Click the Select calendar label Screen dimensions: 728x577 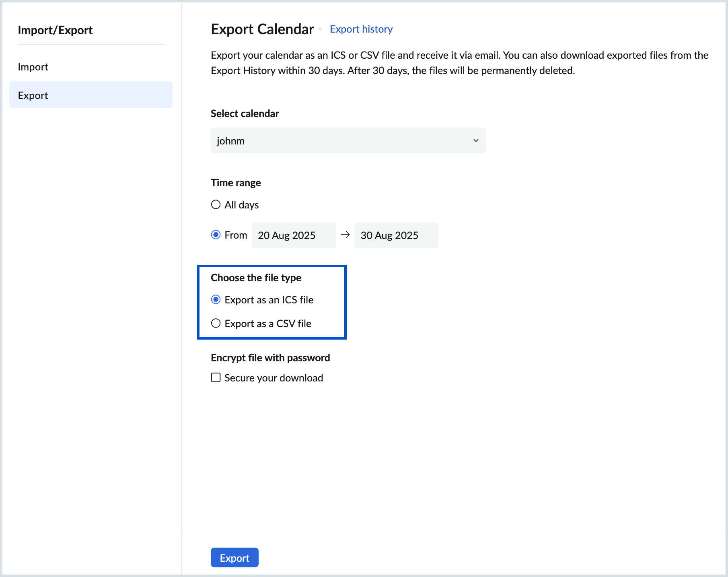(x=245, y=114)
